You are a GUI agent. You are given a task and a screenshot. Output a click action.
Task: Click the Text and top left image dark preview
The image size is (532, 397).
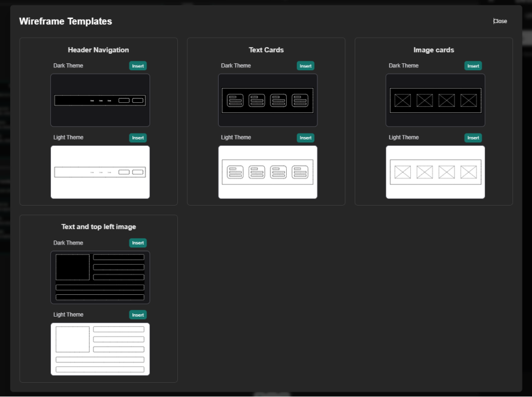[x=100, y=277]
